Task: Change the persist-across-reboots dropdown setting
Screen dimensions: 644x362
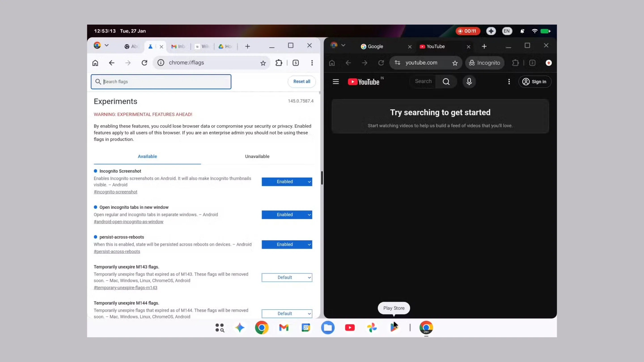Action: (x=287, y=244)
